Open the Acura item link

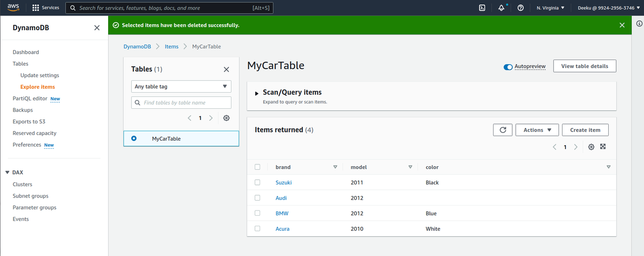pos(283,229)
